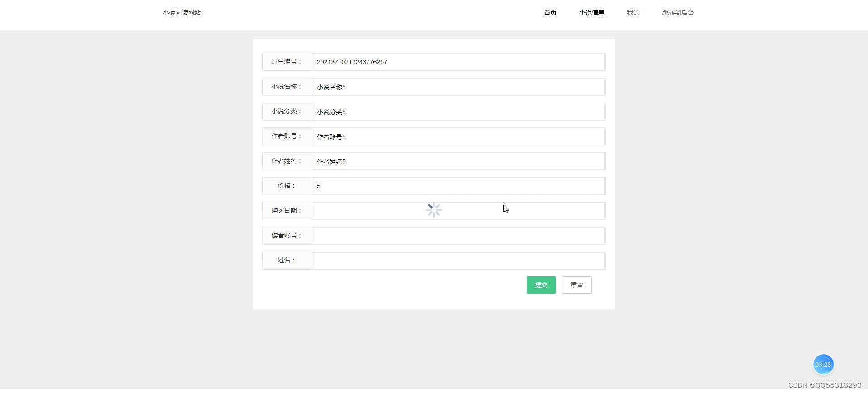Click the 订单编号 label
This screenshot has width=868, height=393.
point(287,61)
